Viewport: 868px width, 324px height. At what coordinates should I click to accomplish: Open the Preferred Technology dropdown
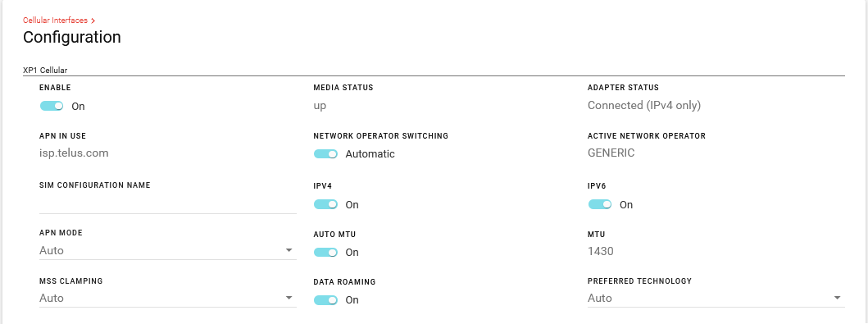[716, 298]
